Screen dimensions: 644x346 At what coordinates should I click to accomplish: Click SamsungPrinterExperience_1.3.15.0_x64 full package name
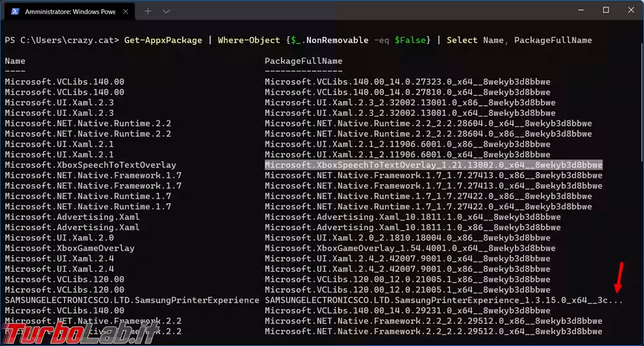[444, 300]
